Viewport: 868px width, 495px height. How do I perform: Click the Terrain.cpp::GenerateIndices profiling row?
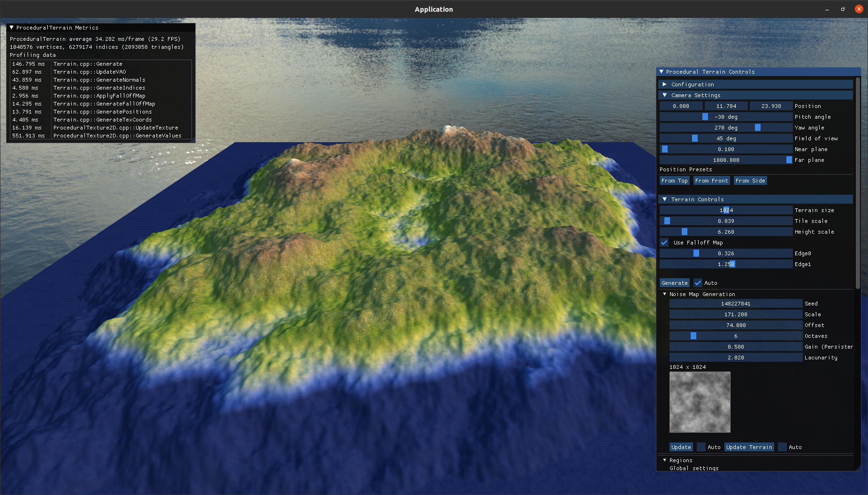tap(101, 88)
